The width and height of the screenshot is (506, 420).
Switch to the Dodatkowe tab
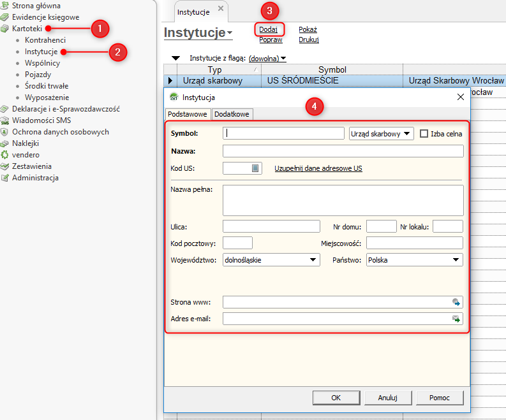point(232,114)
